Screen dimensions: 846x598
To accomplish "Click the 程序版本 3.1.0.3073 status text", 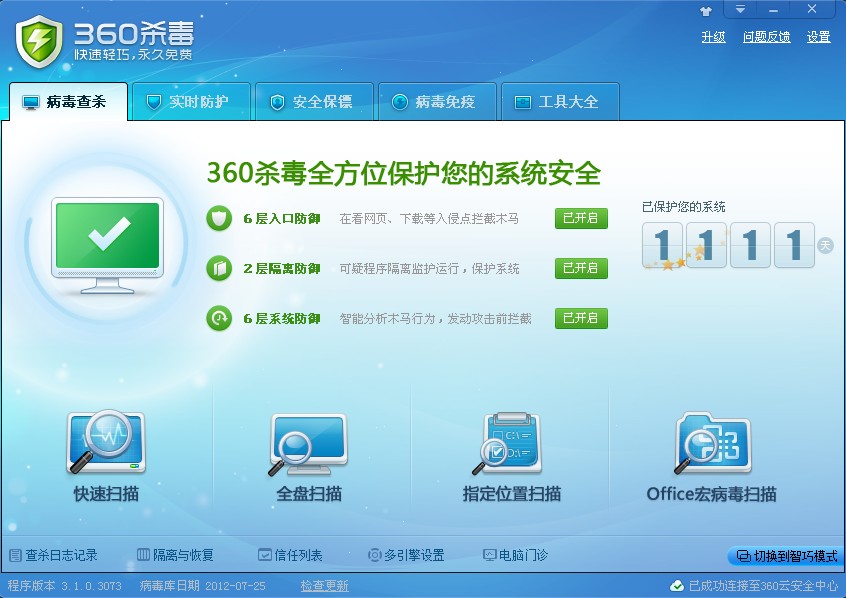I will [65, 586].
